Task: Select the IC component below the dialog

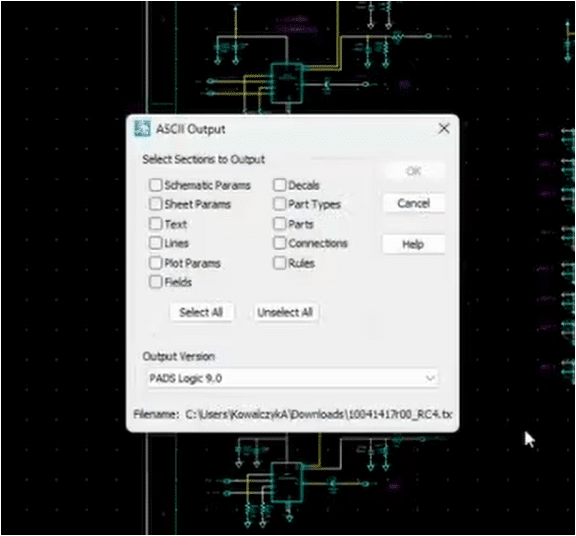Action: pyautogui.click(x=287, y=482)
